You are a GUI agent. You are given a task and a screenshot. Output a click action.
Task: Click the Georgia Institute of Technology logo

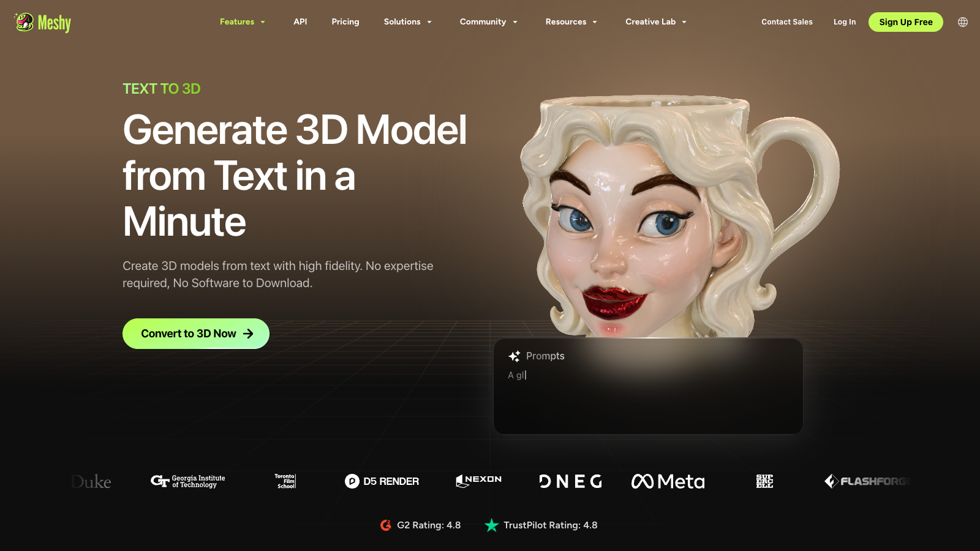pos(188,481)
